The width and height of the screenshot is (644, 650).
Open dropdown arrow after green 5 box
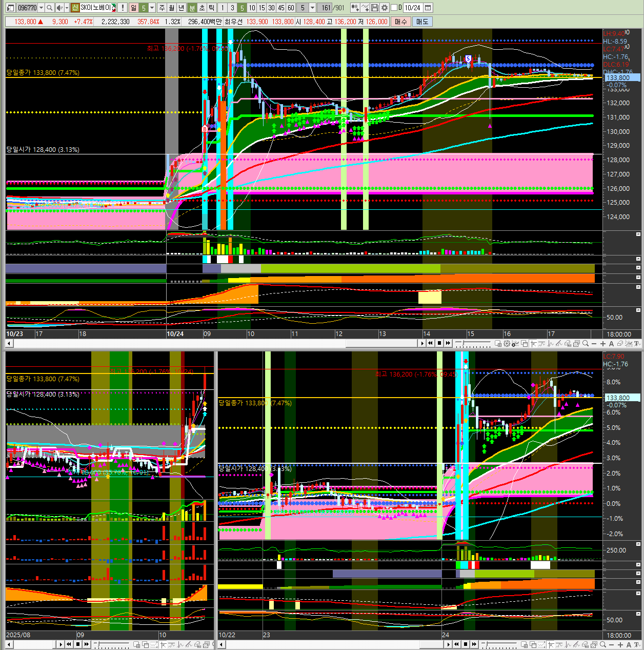pos(152,8)
